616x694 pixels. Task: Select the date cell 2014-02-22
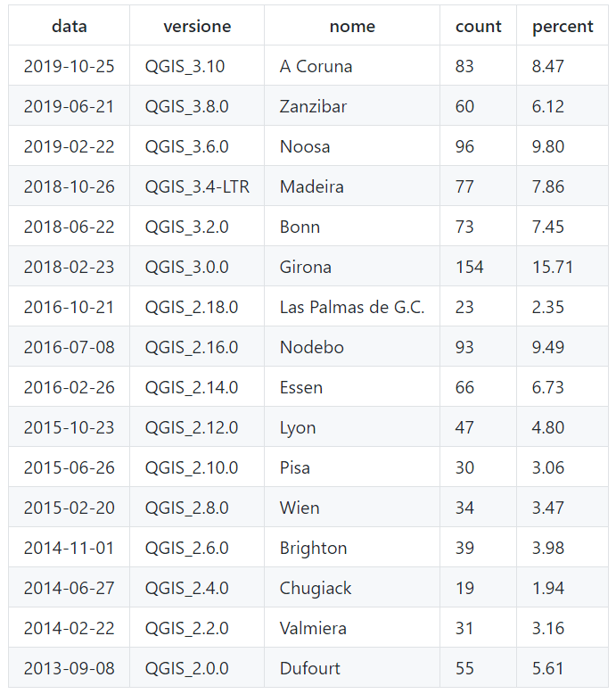[70, 628]
